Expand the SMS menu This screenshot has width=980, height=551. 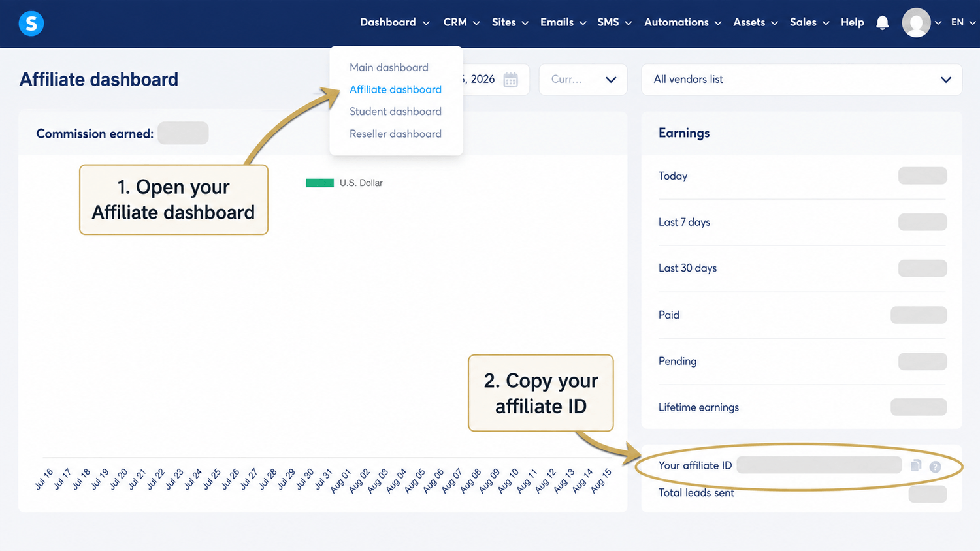tap(614, 22)
